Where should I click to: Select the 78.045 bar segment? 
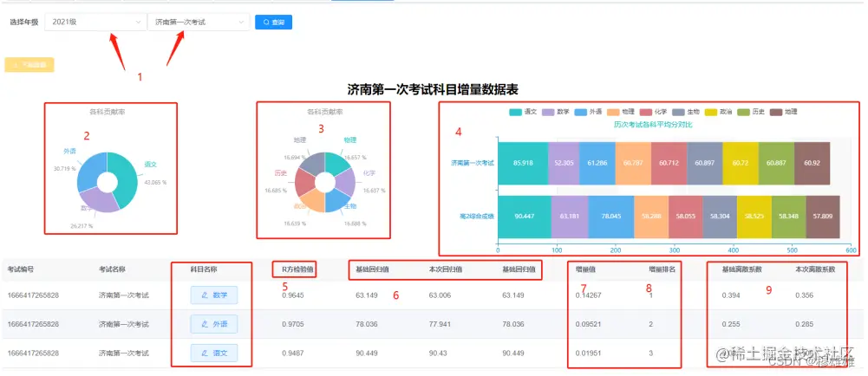point(611,217)
